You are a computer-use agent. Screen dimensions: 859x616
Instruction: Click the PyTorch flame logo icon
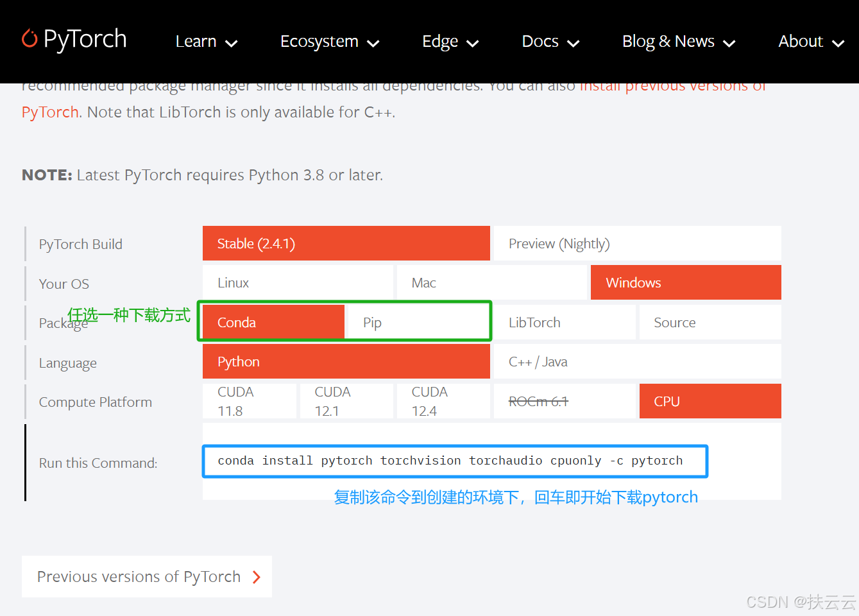30,38
